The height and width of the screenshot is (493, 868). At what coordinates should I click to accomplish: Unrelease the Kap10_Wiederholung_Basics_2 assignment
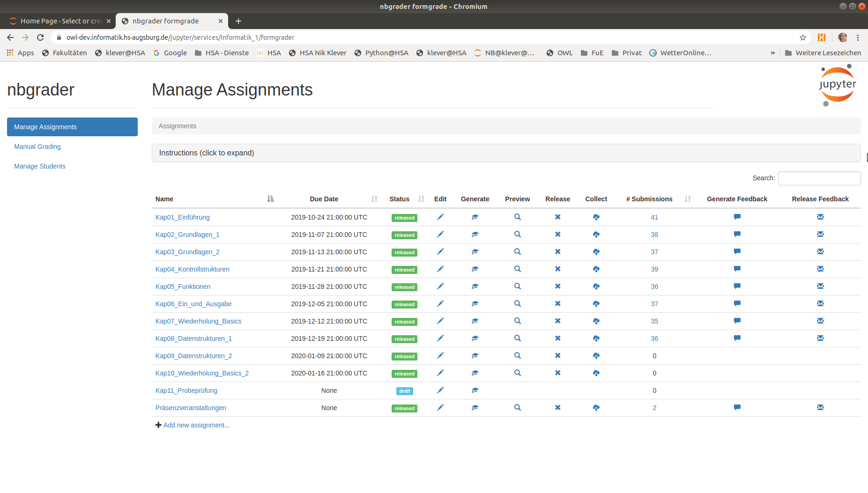click(557, 373)
